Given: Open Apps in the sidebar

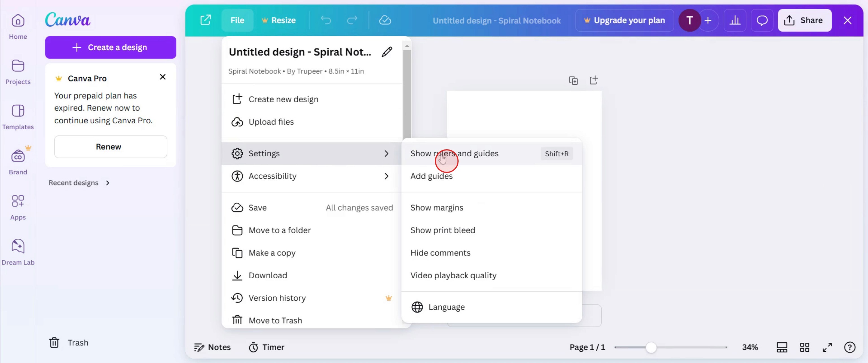Looking at the screenshot, I should click(x=18, y=207).
